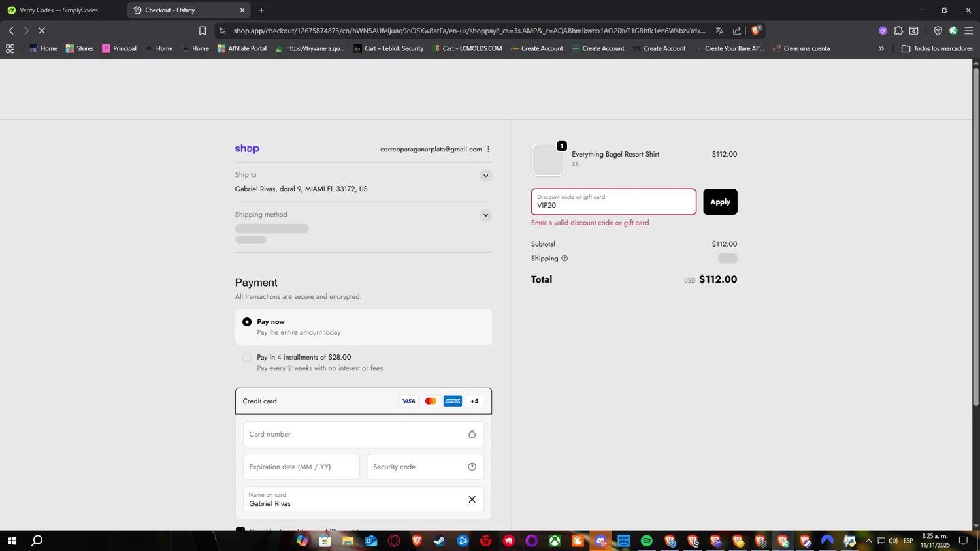Click the email correoparaganarplata@gmail.com

pos(431,150)
